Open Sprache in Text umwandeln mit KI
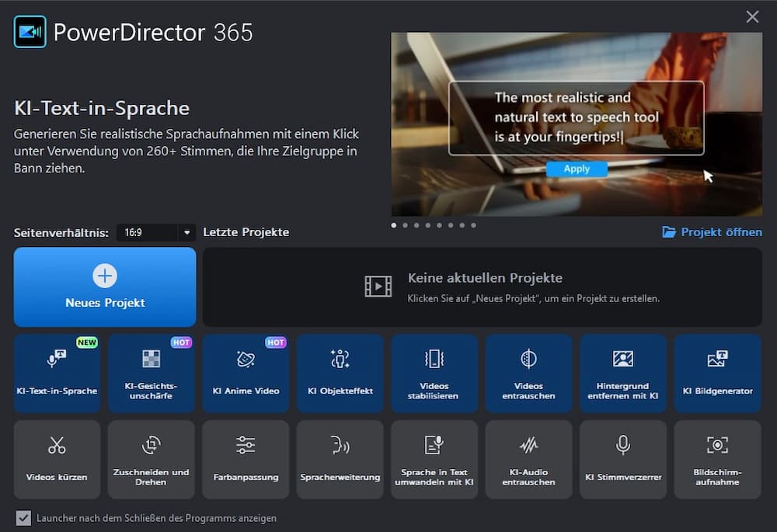Image resolution: width=777 pixels, height=532 pixels. pyautogui.click(x=434, y=459)
